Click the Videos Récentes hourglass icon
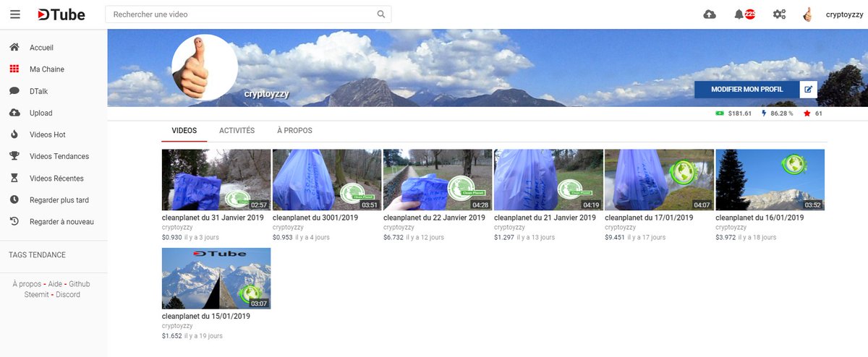 14,178
